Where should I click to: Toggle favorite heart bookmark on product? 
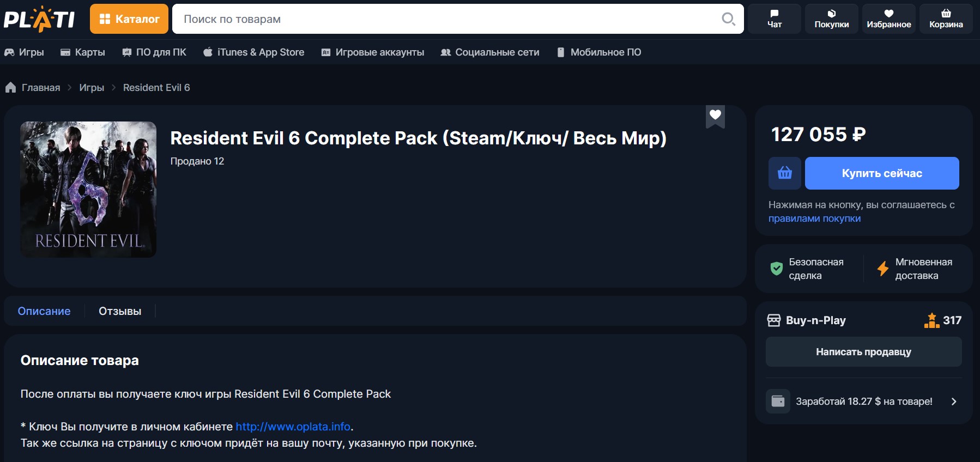point(715,115)
